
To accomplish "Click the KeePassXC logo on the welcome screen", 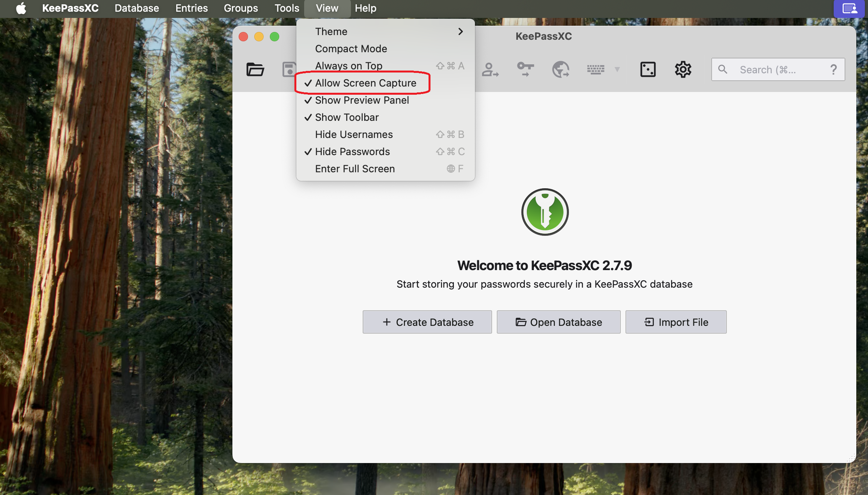I will coord(545,212).
